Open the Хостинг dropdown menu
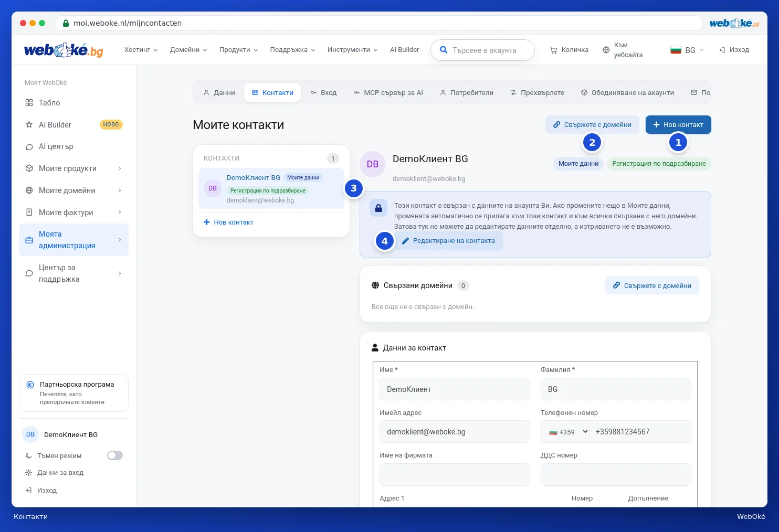This screenshot has height=532, width=779. pos(141,50)
